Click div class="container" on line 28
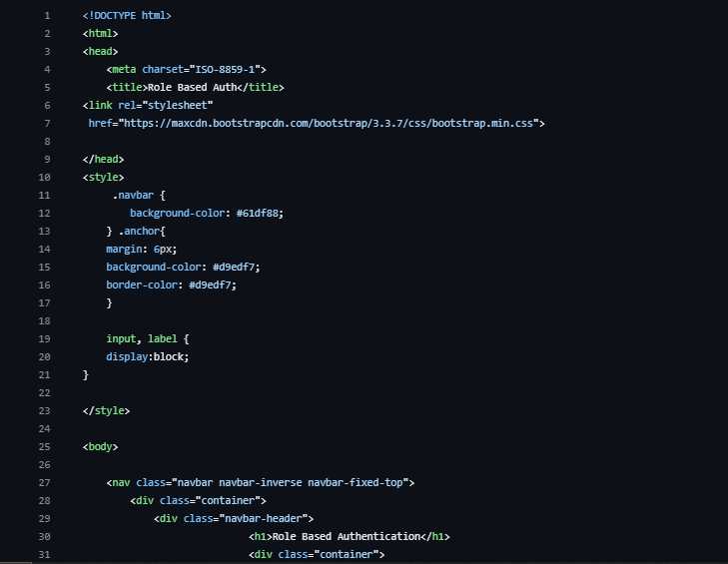Image resolution: width=728 pixels, height=564 pixels. (198, 501)
